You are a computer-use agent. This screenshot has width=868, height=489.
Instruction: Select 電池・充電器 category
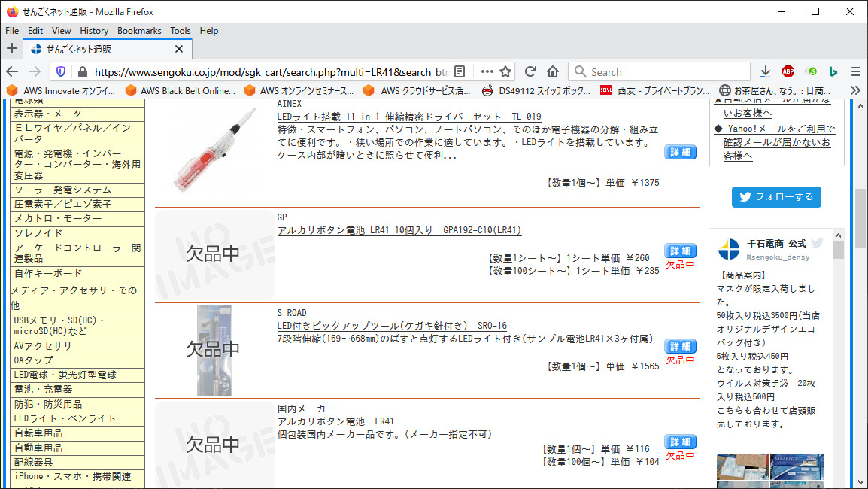(77, 390)
